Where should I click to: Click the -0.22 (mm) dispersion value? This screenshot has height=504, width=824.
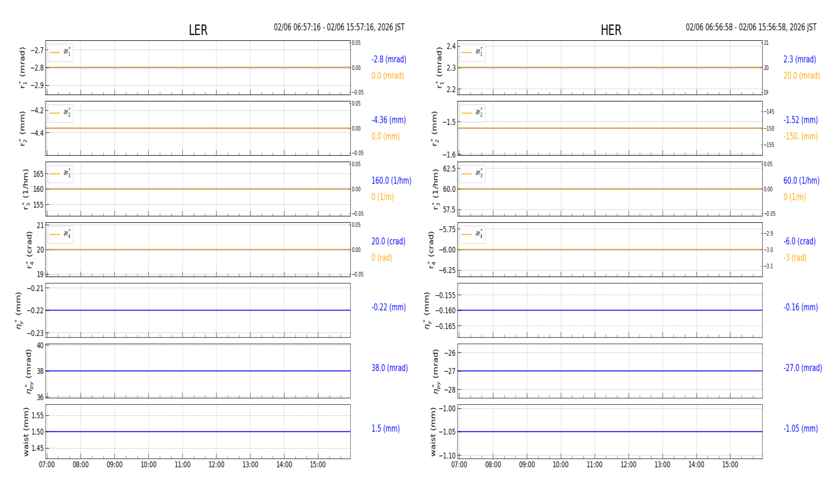pos(389,307)
